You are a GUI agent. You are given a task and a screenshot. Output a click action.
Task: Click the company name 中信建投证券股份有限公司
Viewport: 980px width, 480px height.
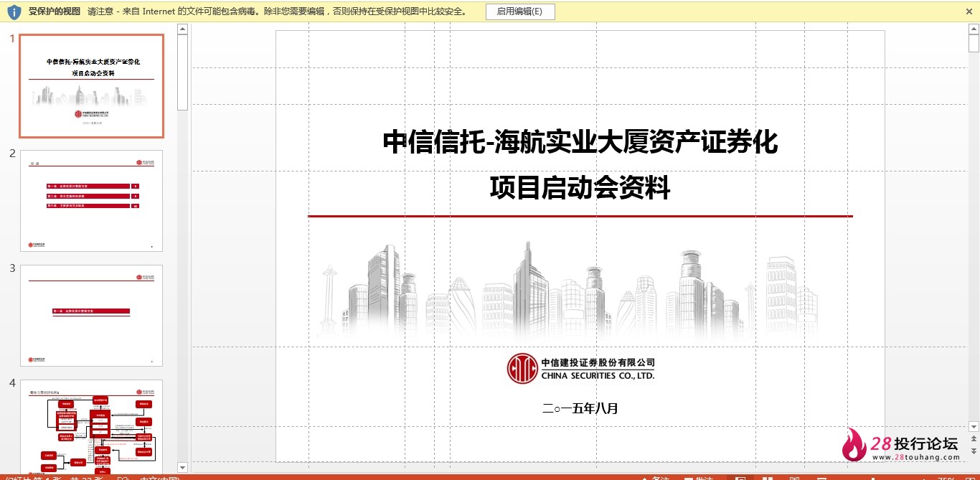tap(598, 362)
